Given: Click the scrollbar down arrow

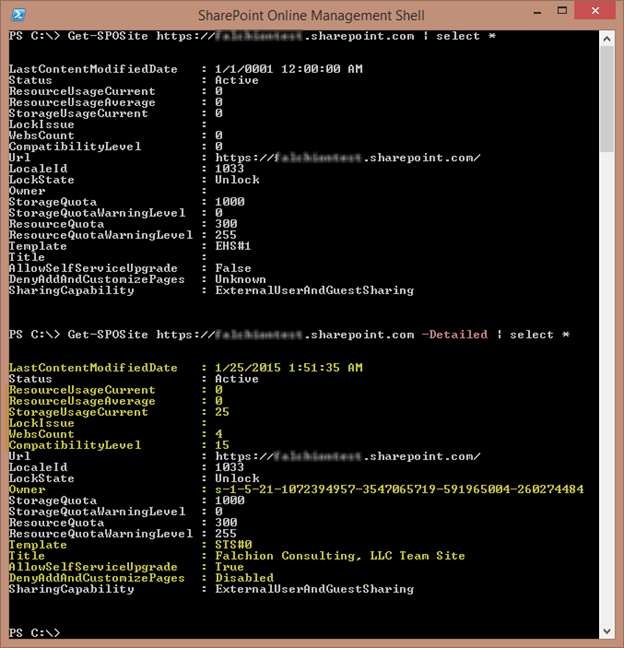Looking at the screenshot, I should pyautogui.click(x=607, y=631).
